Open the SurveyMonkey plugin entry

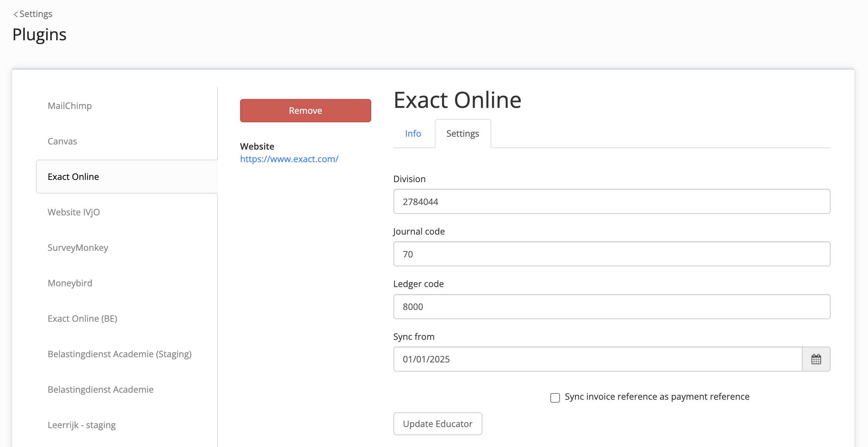(78, 248)
